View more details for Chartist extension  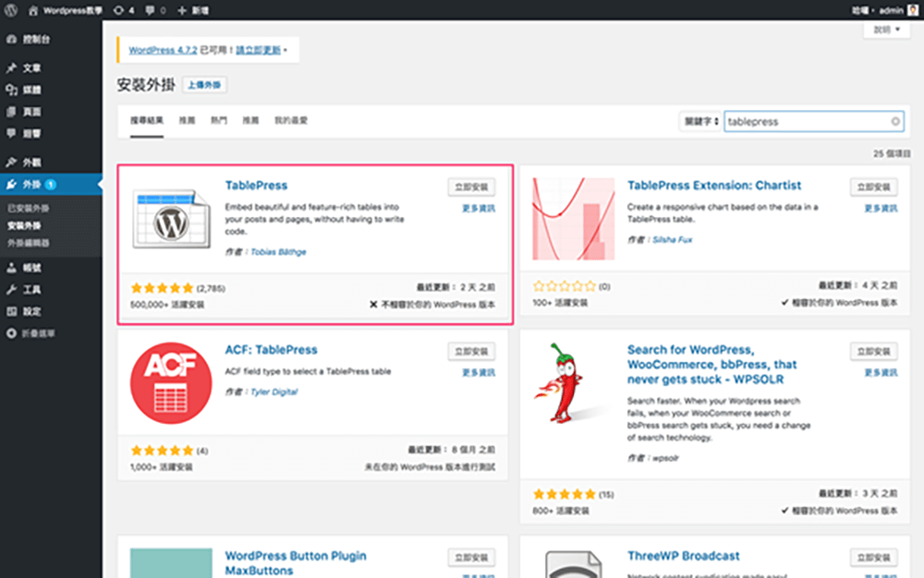881,209
